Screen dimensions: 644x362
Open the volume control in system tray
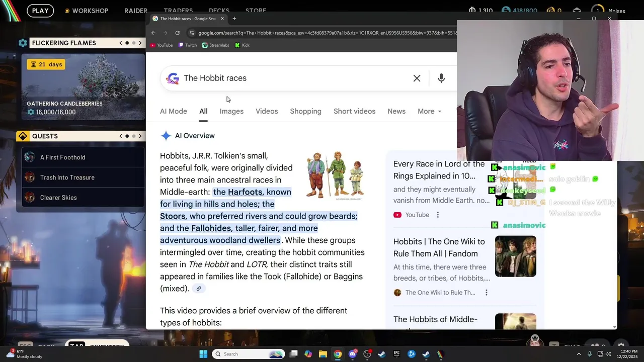click(x=609, y=354)
